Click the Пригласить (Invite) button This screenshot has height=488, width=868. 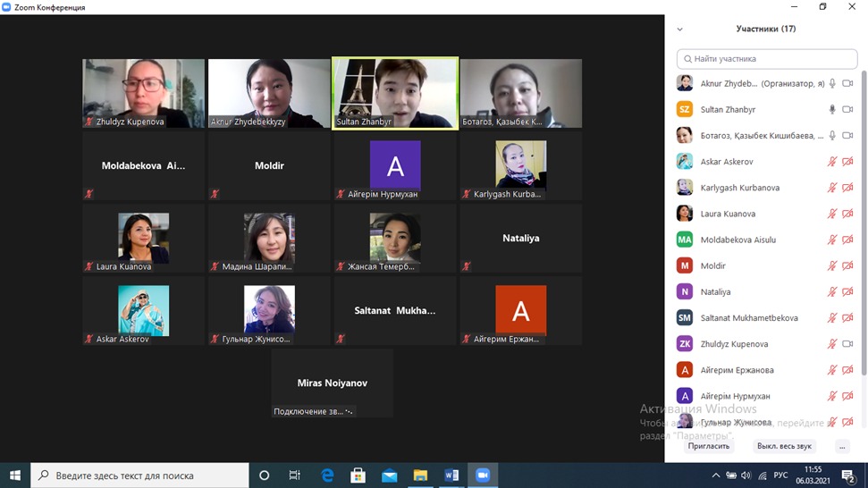709,446
